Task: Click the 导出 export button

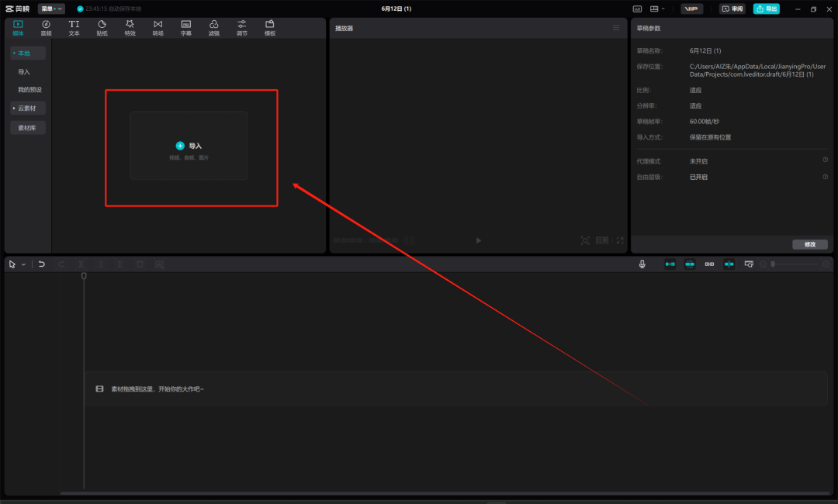Action: pos(767,9)
